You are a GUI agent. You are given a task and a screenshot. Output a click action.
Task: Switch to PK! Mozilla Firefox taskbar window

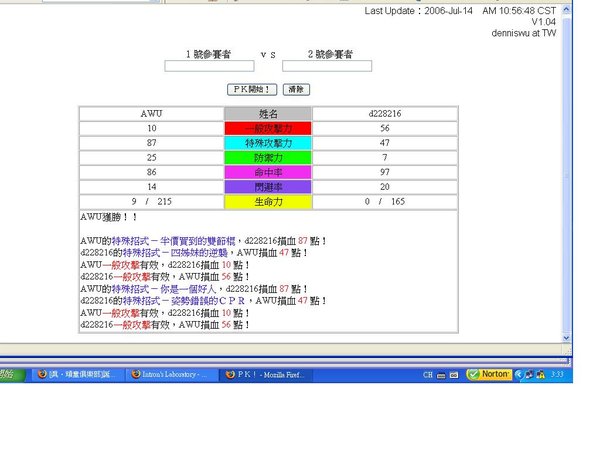pyautogui.click(x=263, y=374)
